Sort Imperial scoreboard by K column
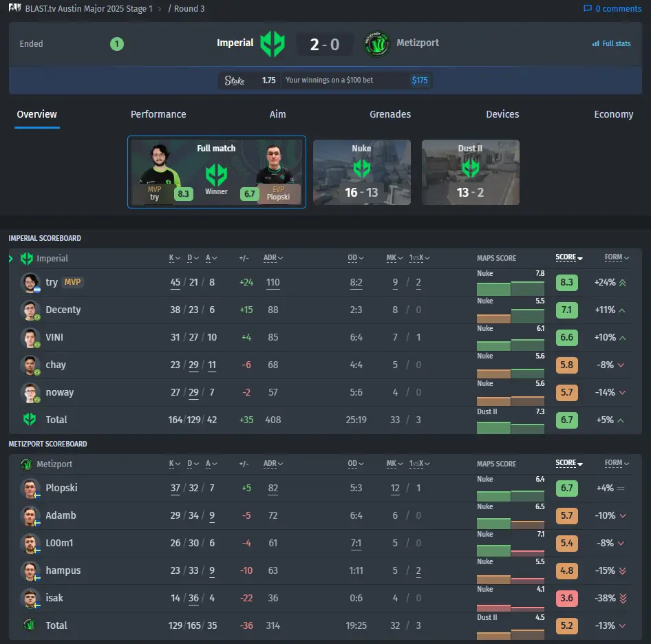 [x=174, y=258]
